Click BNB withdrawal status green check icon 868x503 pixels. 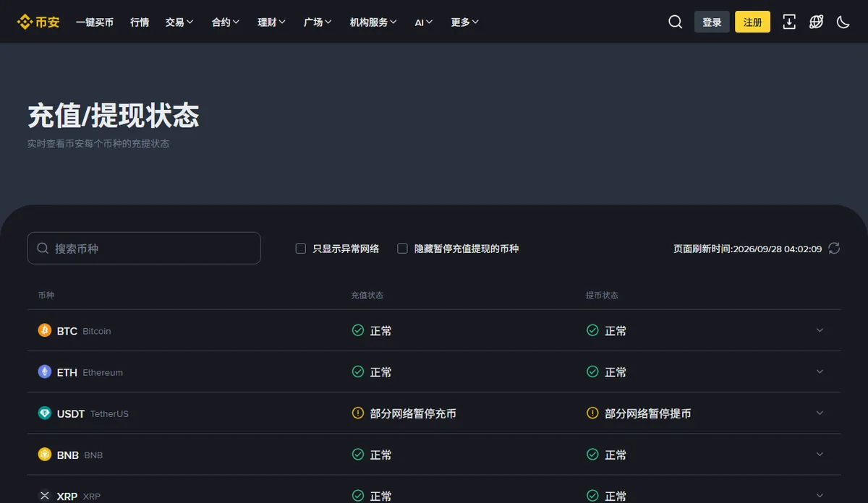click(x=592, y=454)
